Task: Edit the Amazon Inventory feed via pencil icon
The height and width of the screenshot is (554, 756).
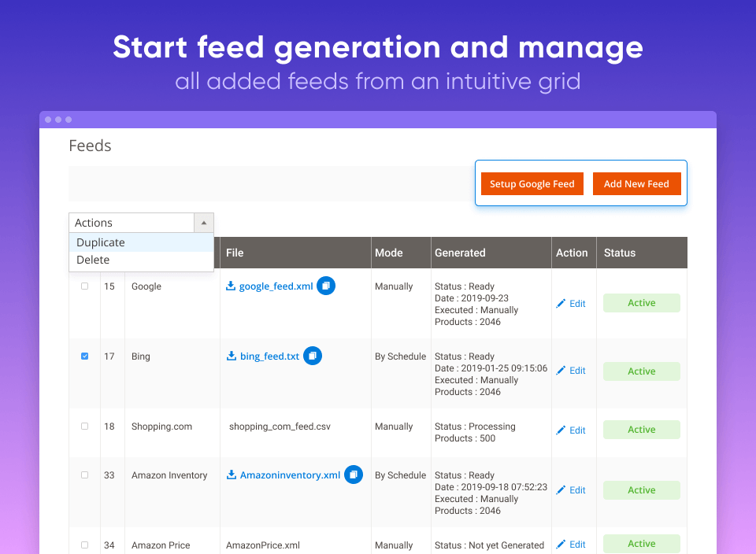Action: tap(571, 489)
